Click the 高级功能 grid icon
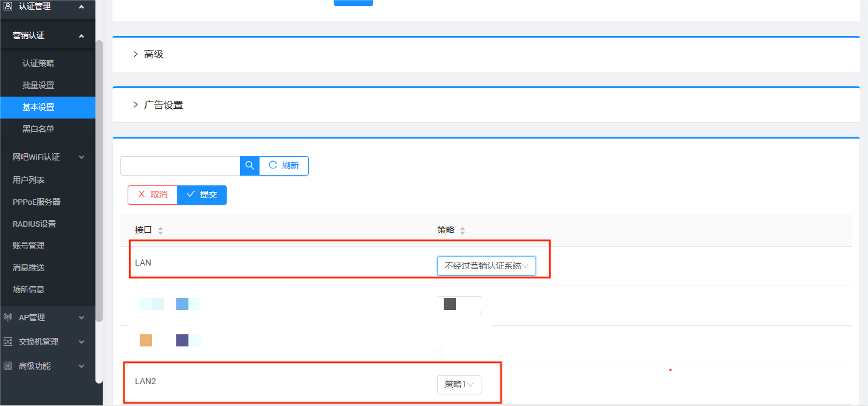This screenshot has width=868, height=406. 8,366
